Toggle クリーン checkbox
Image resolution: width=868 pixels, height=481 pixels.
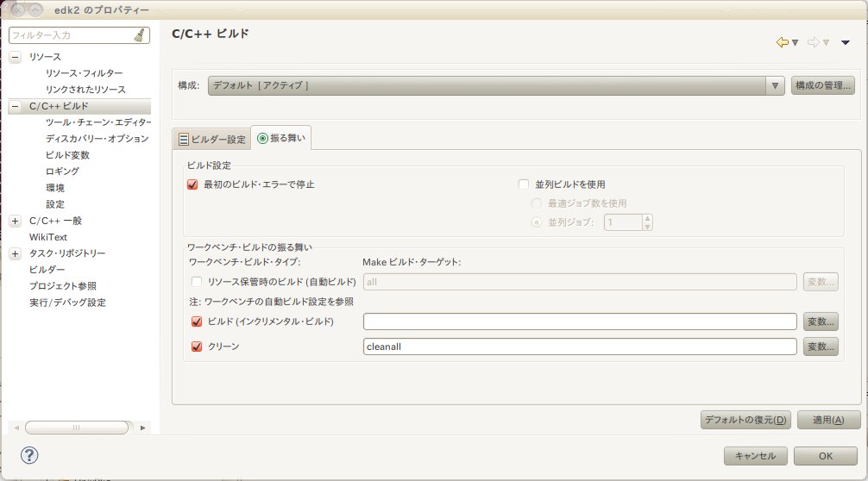(x=197, y=347)
